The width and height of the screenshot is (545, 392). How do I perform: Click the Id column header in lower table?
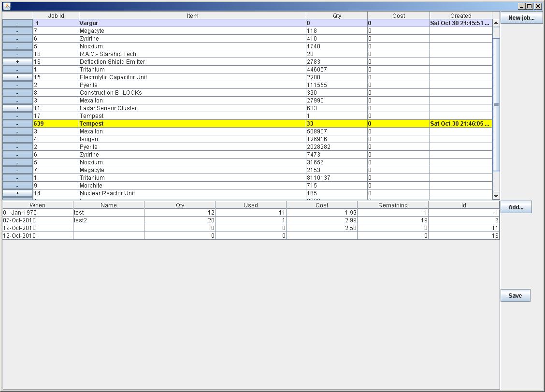(464, 205)
